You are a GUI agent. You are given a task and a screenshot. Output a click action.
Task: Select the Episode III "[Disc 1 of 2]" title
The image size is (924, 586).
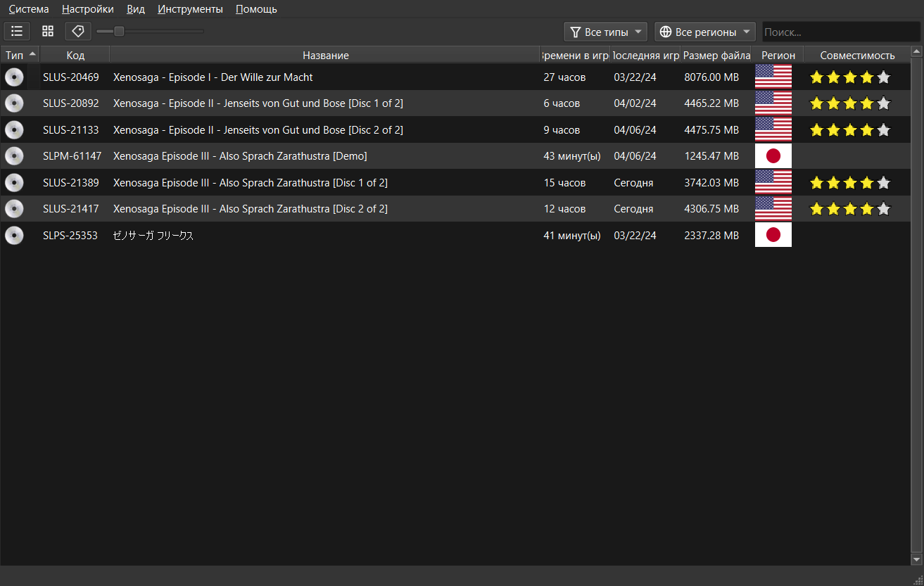click(x=251, y=183)
